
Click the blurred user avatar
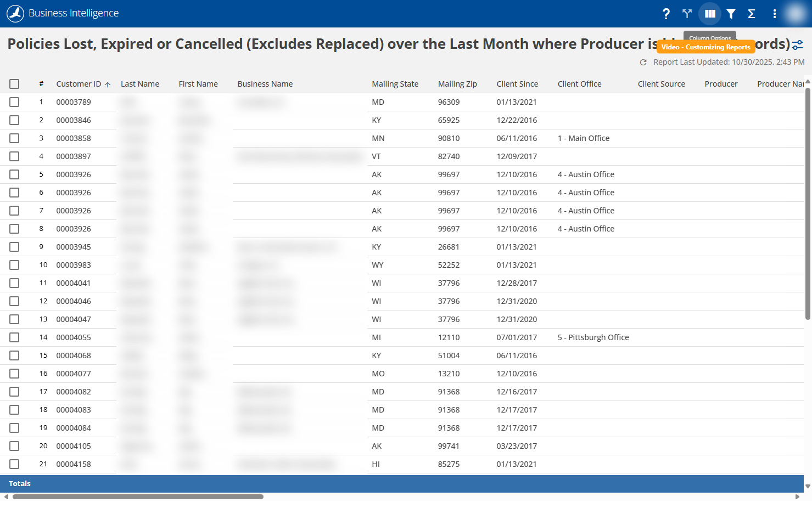point(795,14)
